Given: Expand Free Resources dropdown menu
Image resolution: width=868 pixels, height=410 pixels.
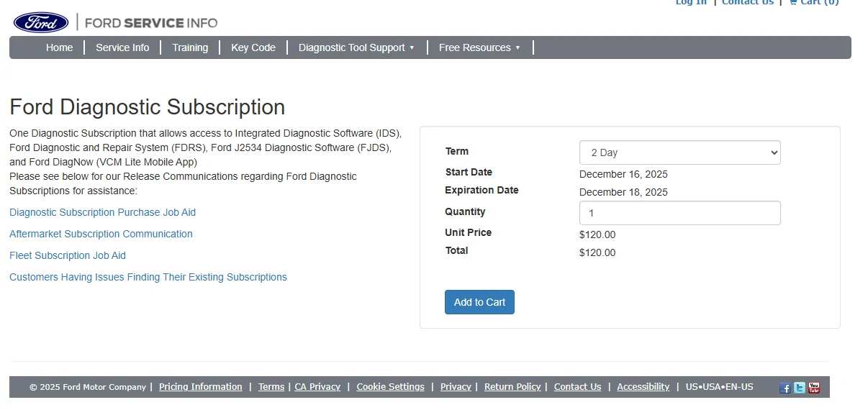Looking at the screenshot, I should [479, 47].
